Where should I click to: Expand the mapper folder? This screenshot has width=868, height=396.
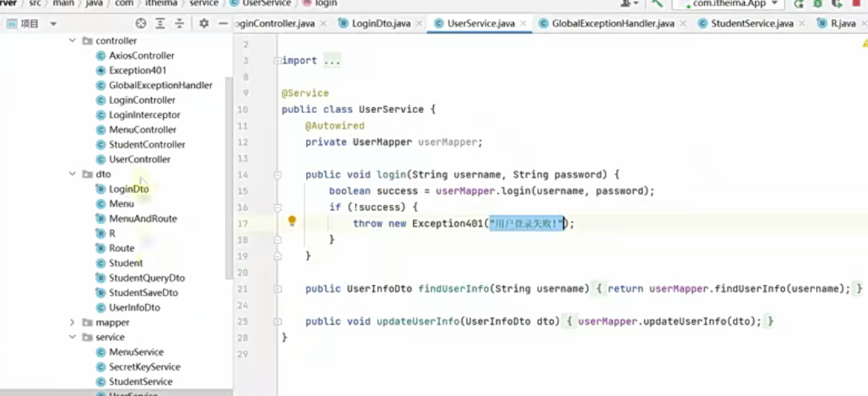pyautogui.click(x=72, y=322)
